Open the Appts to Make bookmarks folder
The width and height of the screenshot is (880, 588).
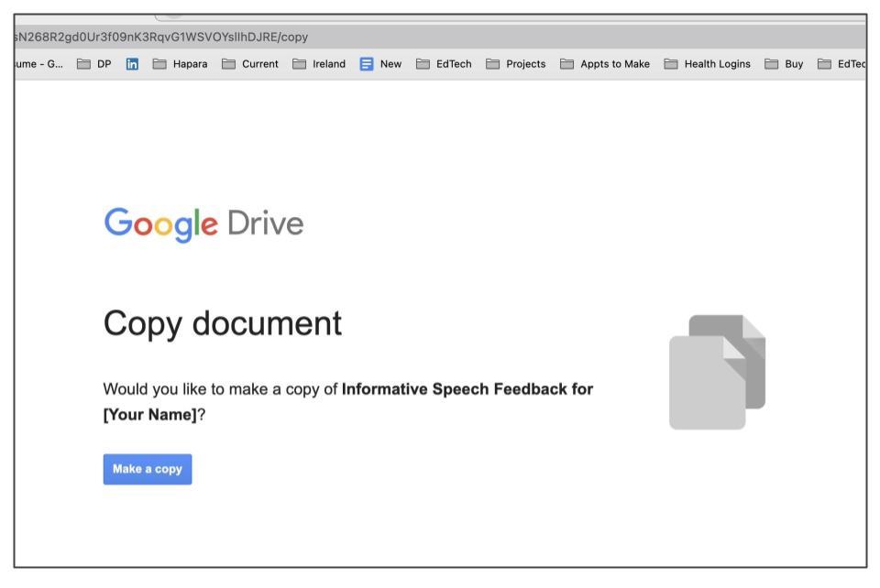pos(605,64)
